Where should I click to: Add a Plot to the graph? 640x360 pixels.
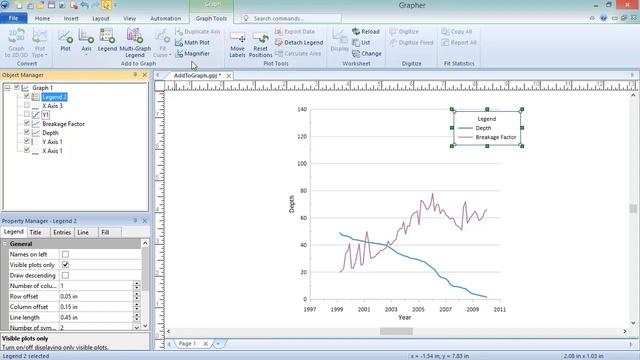65,41
